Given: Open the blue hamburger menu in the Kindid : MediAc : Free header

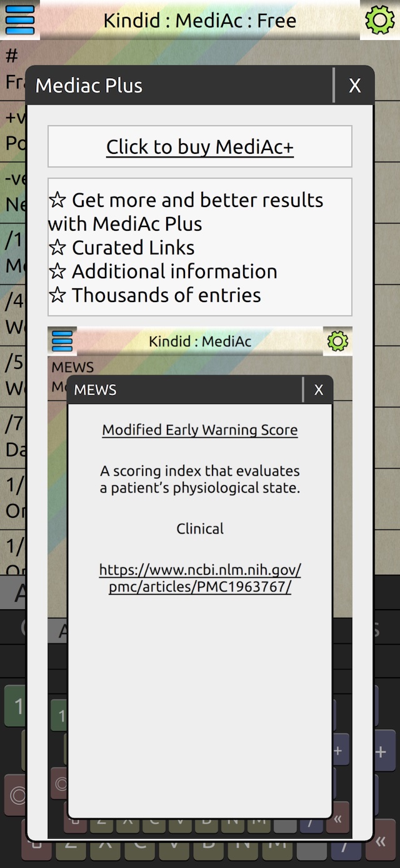Looking at the screenshot, I should pos(19,20).
